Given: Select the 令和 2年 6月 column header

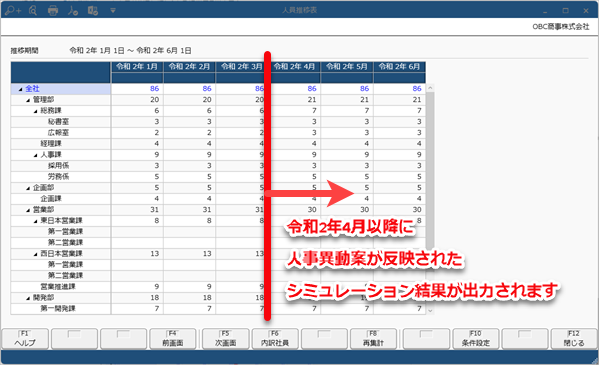Looking at the screenshot, I should 399,67.
